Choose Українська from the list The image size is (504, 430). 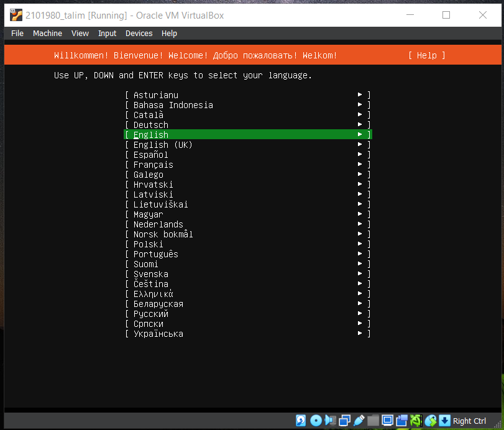[248, 334]
